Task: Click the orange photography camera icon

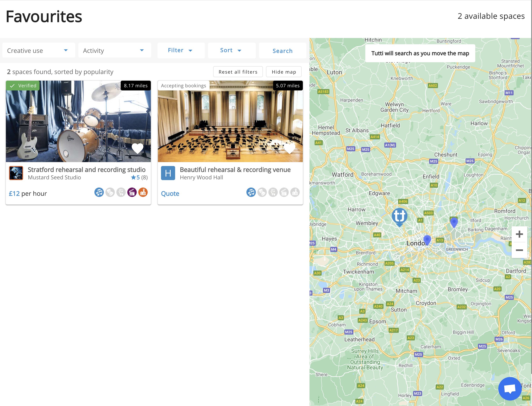Action: pos(143,192)
